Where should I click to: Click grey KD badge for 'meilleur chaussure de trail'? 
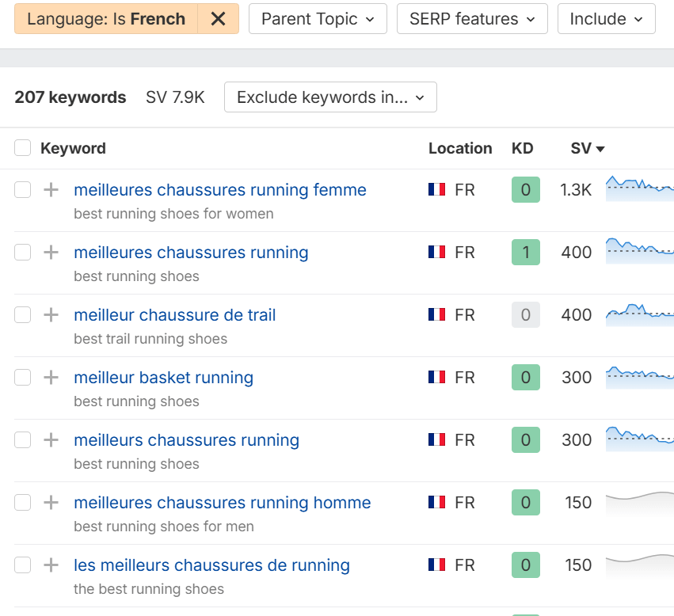click(x=525, y=315)
